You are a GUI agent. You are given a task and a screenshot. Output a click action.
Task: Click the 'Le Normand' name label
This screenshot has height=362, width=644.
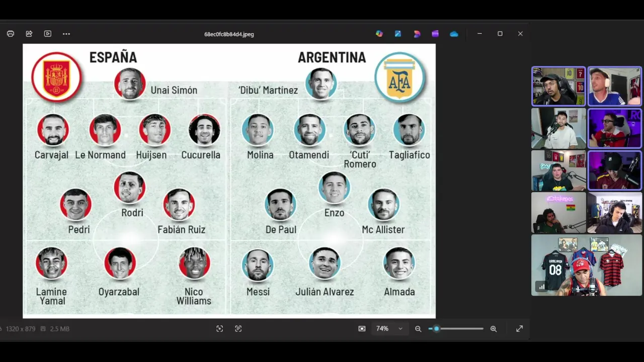tap(100, 155)
